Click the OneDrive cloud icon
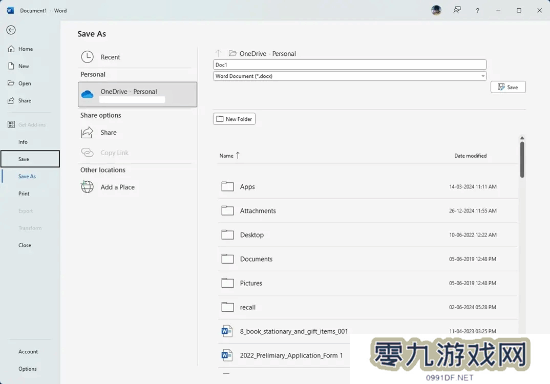 point(87,94)
